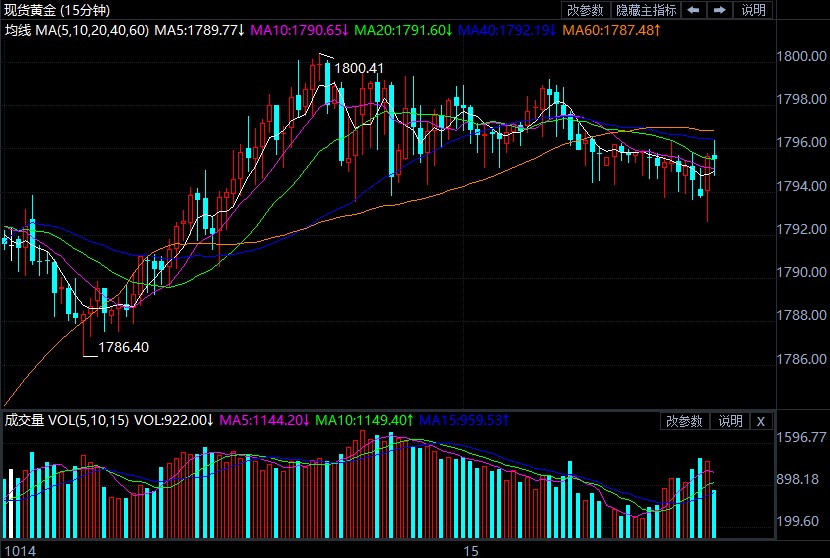Image resolution: width=830 pixels, height=558 pixels.
Task: Click the 均线 MA(5,10,20,40,60) label
Action: (x=77, y=30)
